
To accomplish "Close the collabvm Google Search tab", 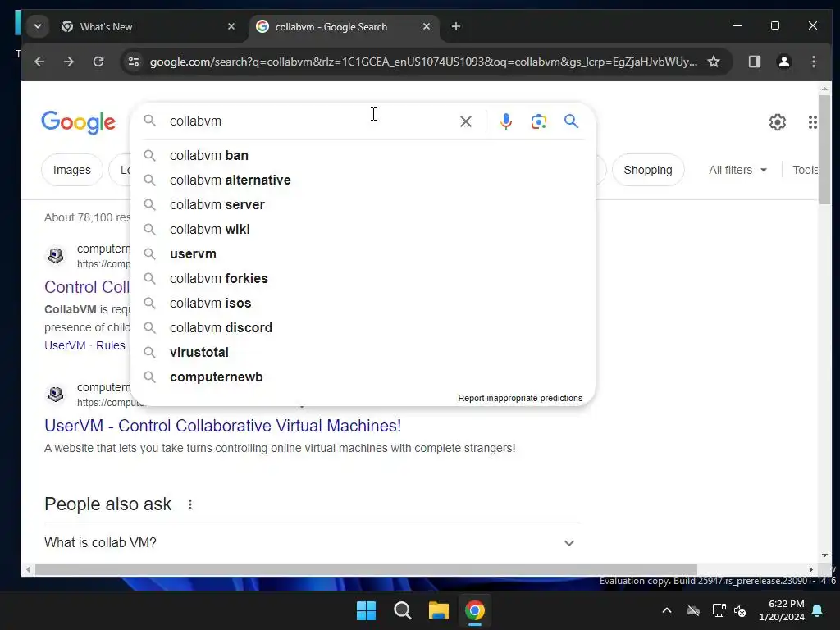I will (427, 26).
